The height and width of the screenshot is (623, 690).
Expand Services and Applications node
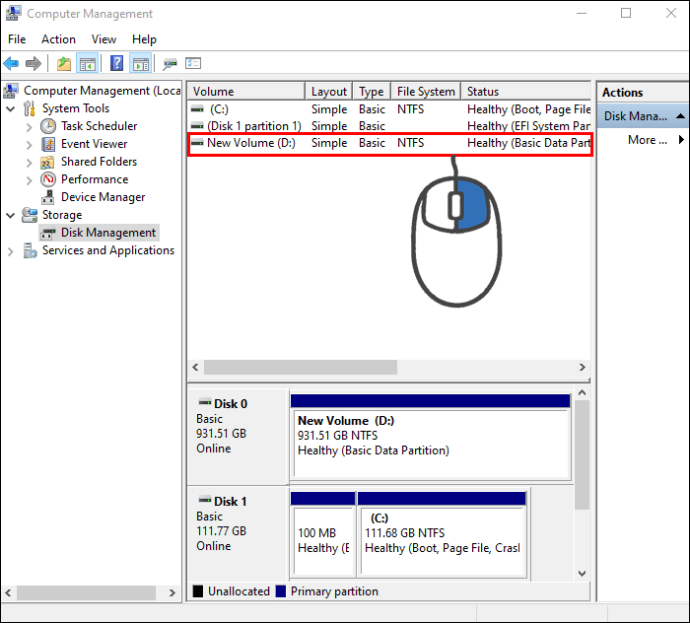pyautogui.click(x=11, y=252)
